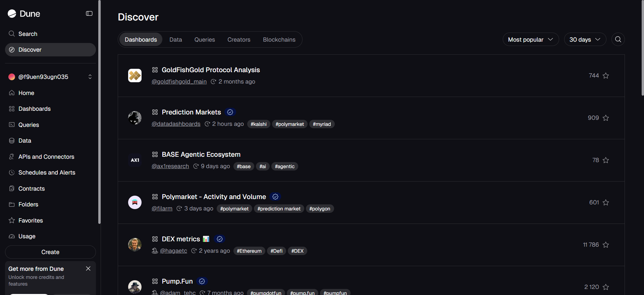Open Search in the sidebar
The image size is (644, 295).
pyautogui.click(x=50, y=34)
